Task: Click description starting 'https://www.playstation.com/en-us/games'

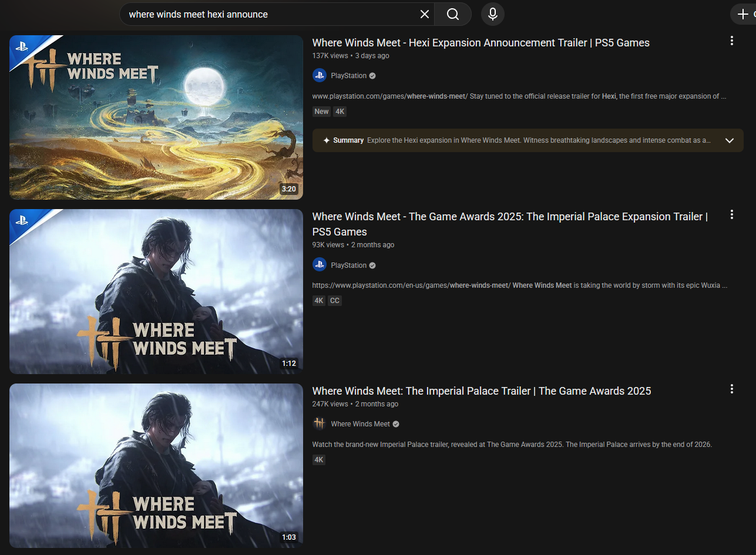Action: [520, 285]
